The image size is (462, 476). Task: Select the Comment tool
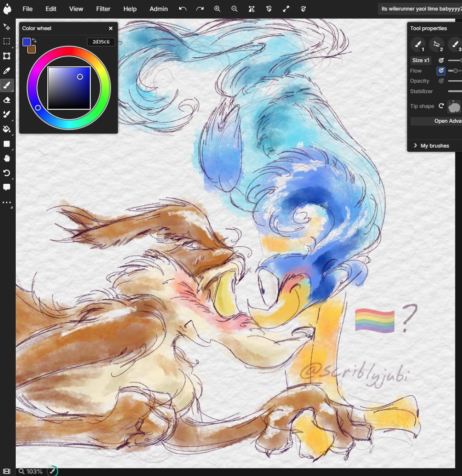click(x=7, y=187)
